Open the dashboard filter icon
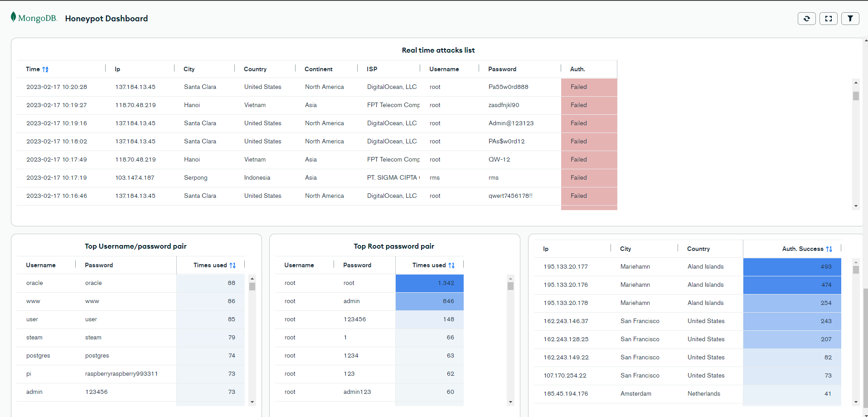868x417 pixels. tap(850, 19)
